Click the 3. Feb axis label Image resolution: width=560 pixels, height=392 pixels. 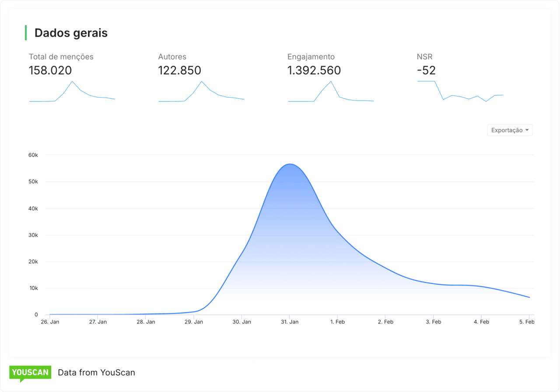coord(433,322)
